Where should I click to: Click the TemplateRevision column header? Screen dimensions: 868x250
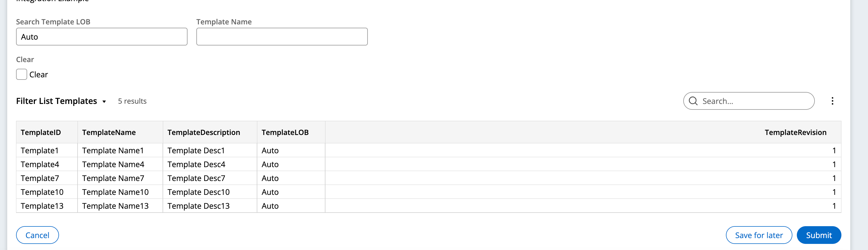pos(796,132)
